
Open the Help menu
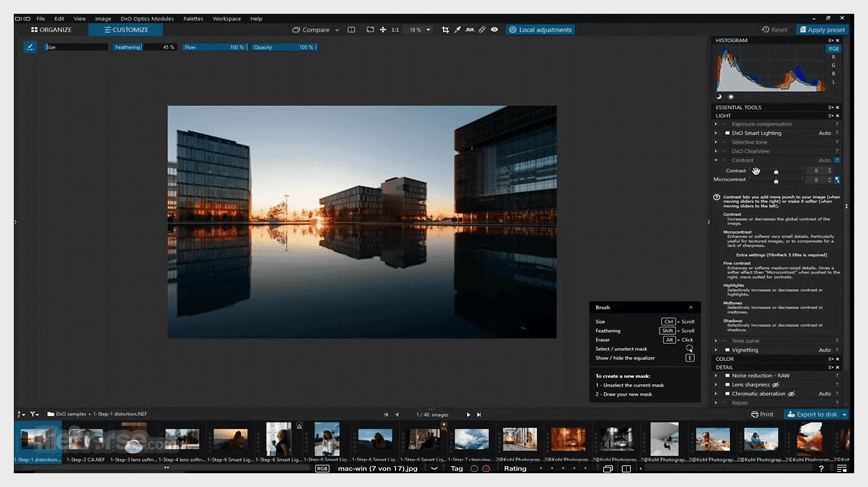(x=256, y=18)
